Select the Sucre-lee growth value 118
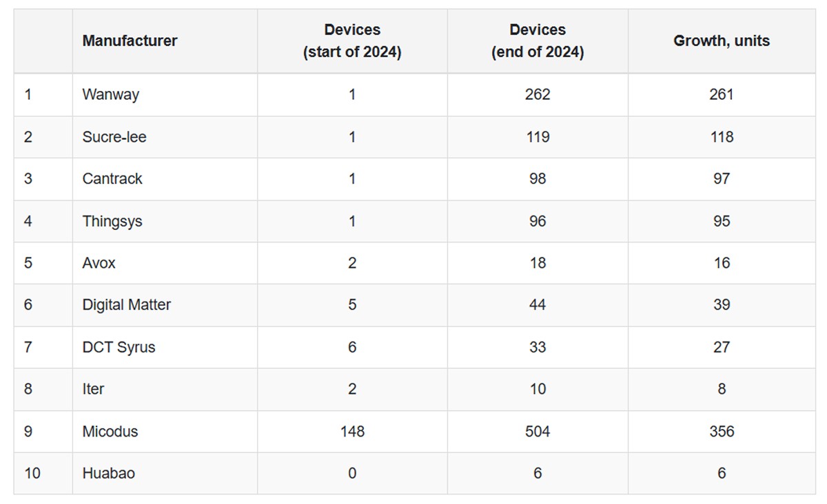827x504 pixels. point(722,136)
